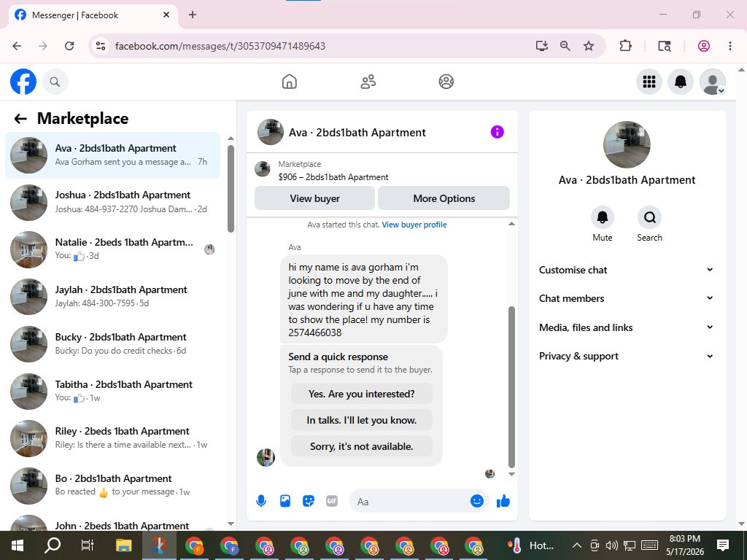The height and width of the screenshot is (560, 747).
Task: Click the address bar URL
Action: click(x=220, y=46)
